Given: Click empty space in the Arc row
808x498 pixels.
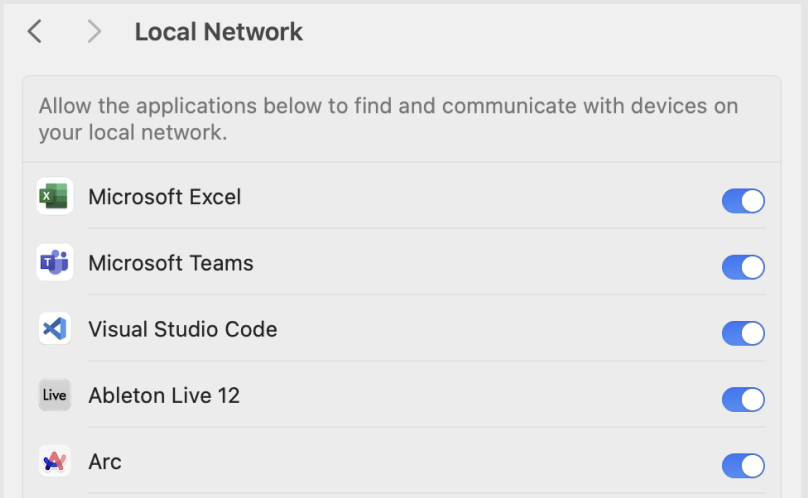Looking at the screenshot, I should pos(412,461).
